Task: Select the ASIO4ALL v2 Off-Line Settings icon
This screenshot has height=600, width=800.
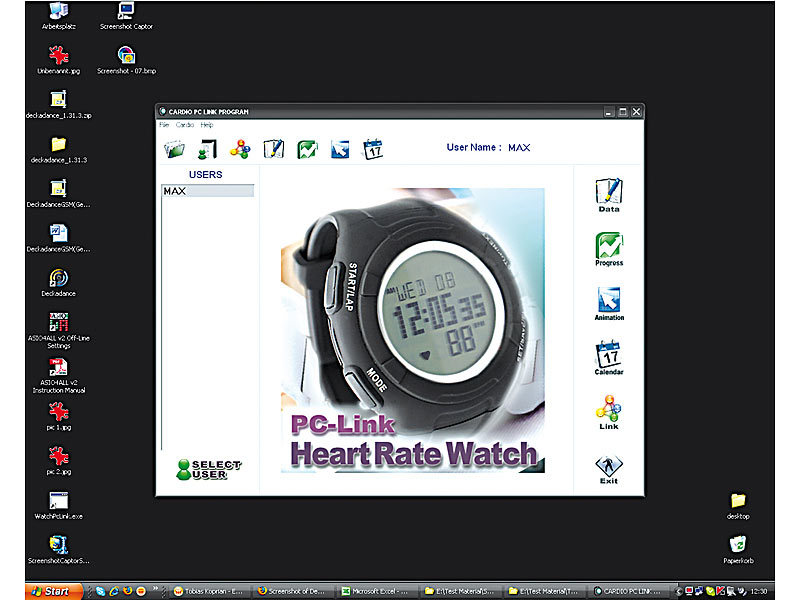Action: [x=59, y=331]
